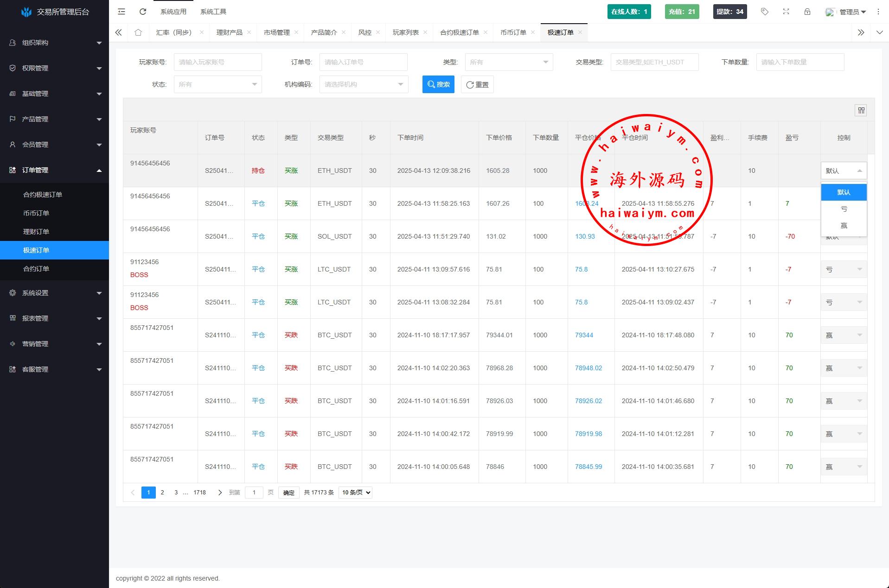
Task: Expand the 系统设置 sidebar menu
Action: (54, 293)
